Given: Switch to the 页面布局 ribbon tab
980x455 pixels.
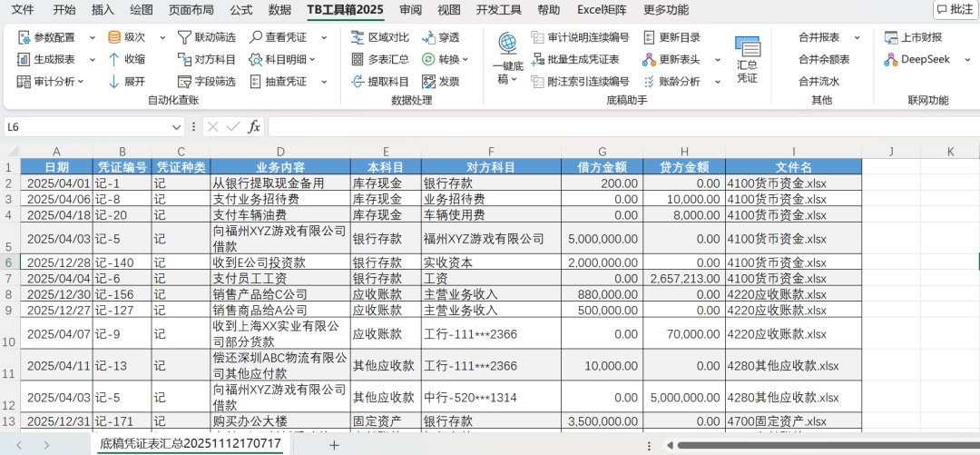Looking at the screenshot, I should pos(191,10).
